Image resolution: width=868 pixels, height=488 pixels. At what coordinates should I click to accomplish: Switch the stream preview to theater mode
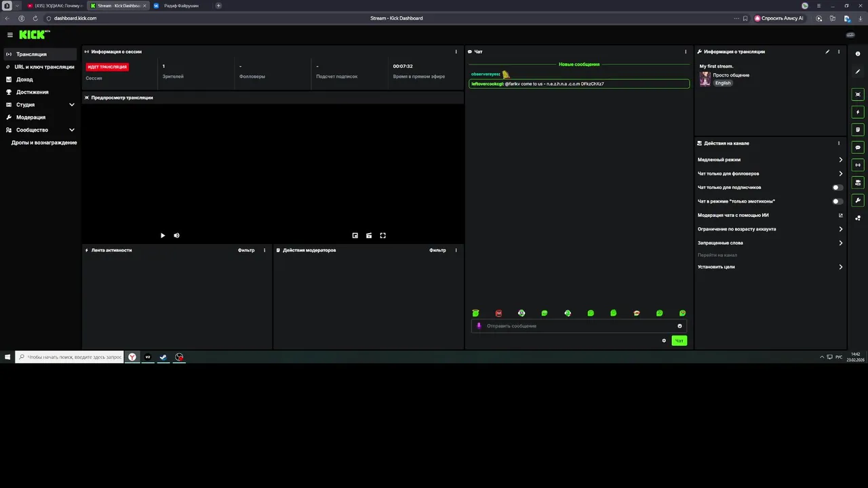point(369,235)
